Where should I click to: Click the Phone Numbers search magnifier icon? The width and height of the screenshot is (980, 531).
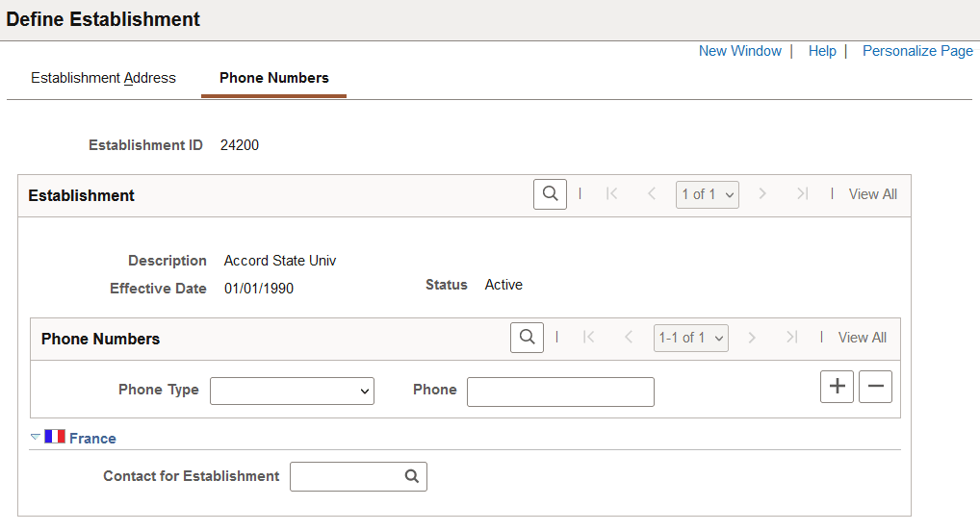[527, 338]
